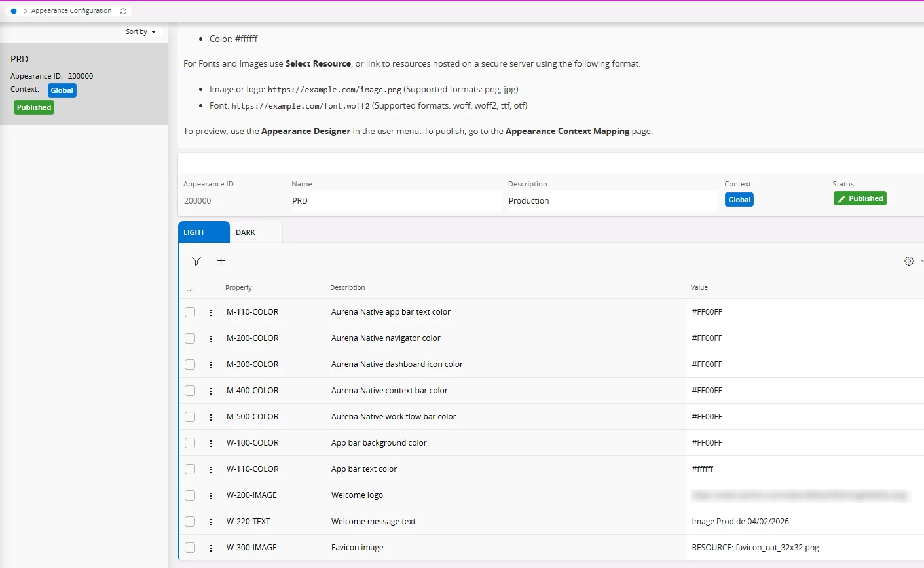Image resolution: width=924 pixels, height=568 pixels.
Task: Open the table filter icon
Action: (x=196, y=261)
